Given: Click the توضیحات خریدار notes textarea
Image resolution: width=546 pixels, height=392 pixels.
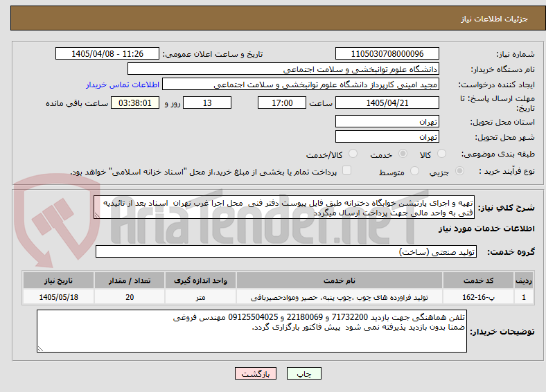Looking at the screenshot, I should pos(252,331).
